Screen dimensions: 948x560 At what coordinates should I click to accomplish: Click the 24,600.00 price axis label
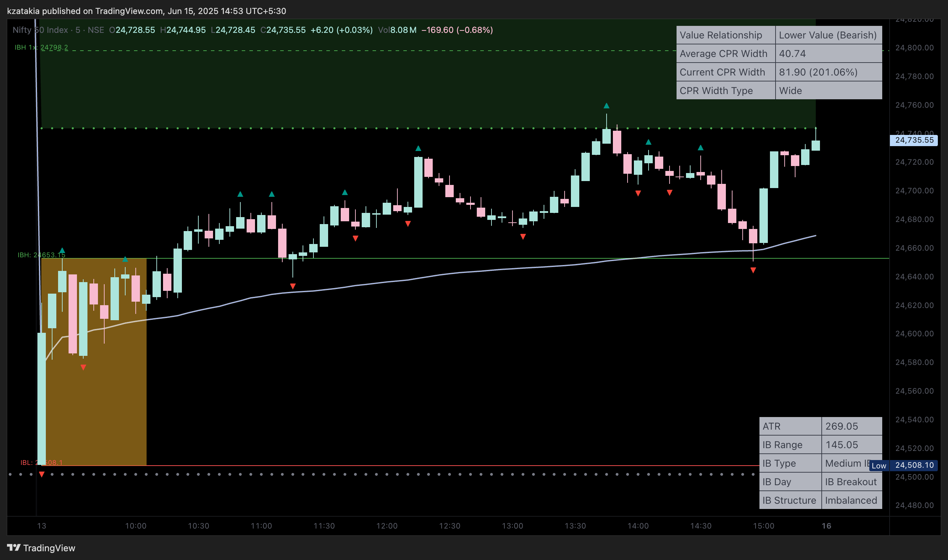(x=914, y=333)
